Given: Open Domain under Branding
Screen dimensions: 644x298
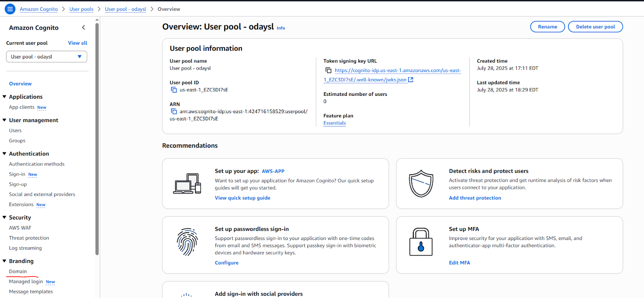Looking at the screenshot, I should coord(18,271).
